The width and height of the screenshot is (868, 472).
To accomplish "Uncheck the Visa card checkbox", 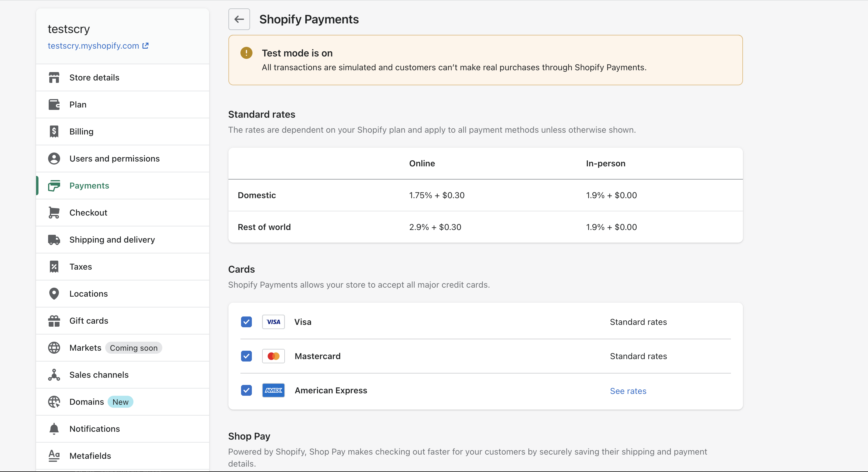I will coord(246,322).
